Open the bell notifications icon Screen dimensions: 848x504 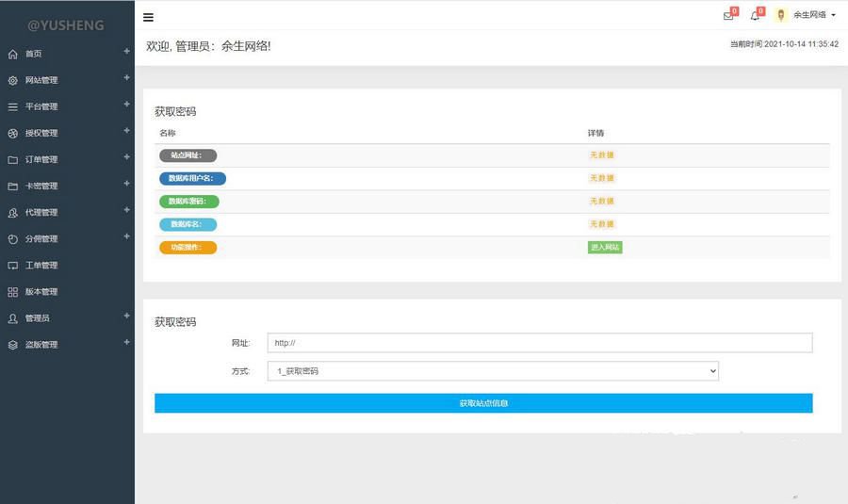[x=755, y=16]
